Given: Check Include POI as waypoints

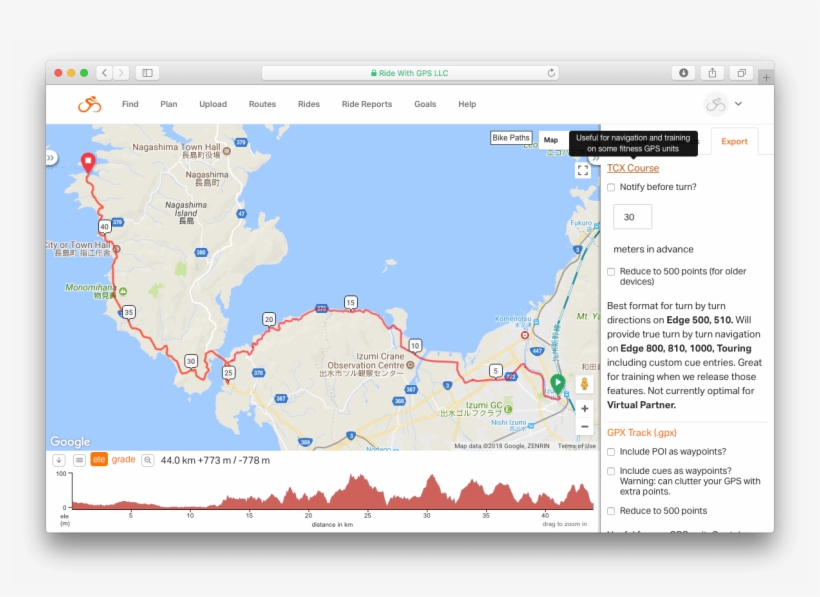Looking at the screenshot, I should tap(611, 452).
